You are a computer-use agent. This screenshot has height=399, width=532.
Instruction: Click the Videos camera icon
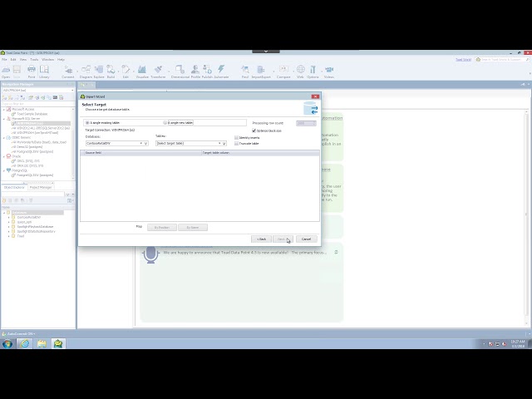(x=329, y=71)
